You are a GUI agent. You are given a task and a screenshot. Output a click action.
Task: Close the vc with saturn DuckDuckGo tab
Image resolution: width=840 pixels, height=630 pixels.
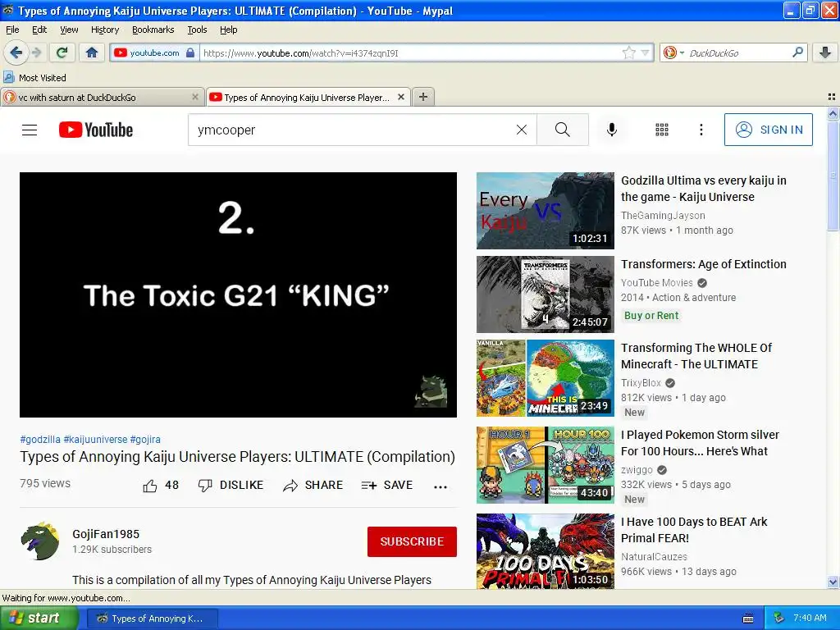[x=195, y=97]
